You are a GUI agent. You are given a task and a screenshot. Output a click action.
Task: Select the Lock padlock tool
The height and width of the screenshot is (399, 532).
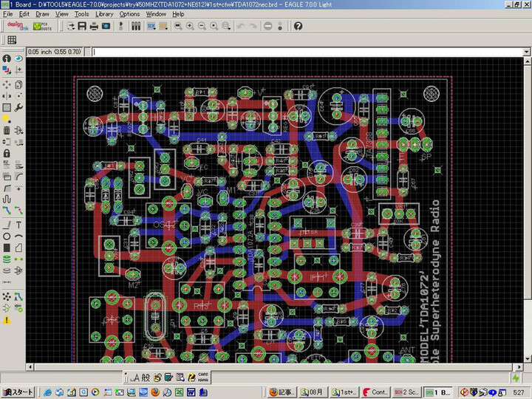tap(7, 153)
